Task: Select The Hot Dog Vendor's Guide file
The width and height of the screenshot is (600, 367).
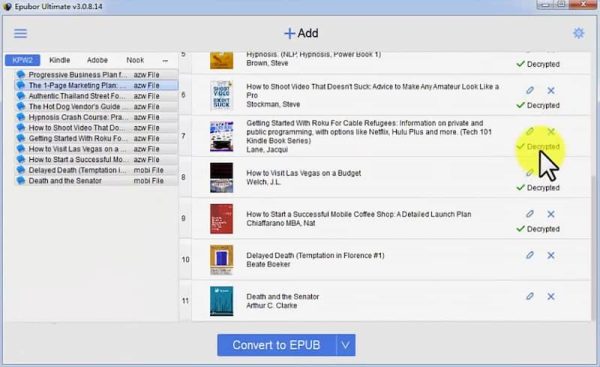Action: pyautogui.click(x=96, y=106)
